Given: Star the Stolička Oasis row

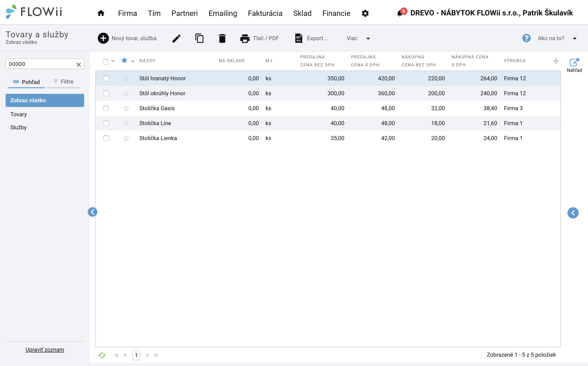Looking at the screenshot, I should [x=126, y=108].
